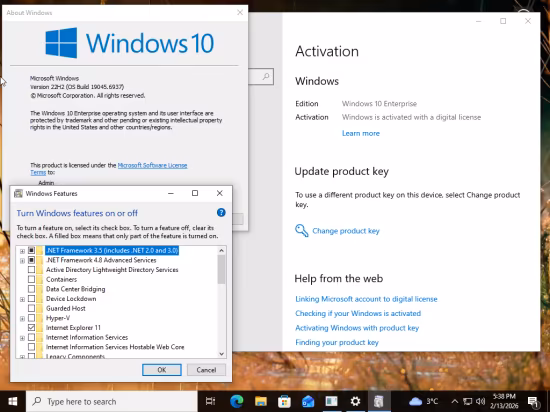
Task: Click the taskbar app left of Settings gear
Action: 331,401
